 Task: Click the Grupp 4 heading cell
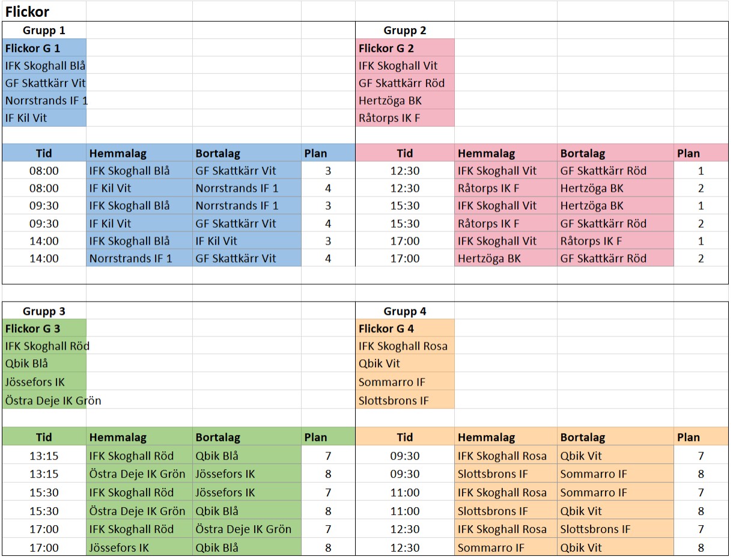pyautogui.click(x=404, y=311)
